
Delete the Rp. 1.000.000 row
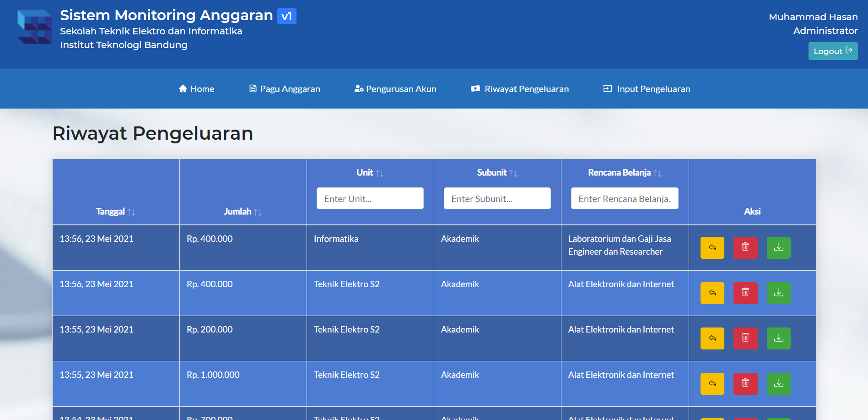pyautogui.click(x=745, y=384)
